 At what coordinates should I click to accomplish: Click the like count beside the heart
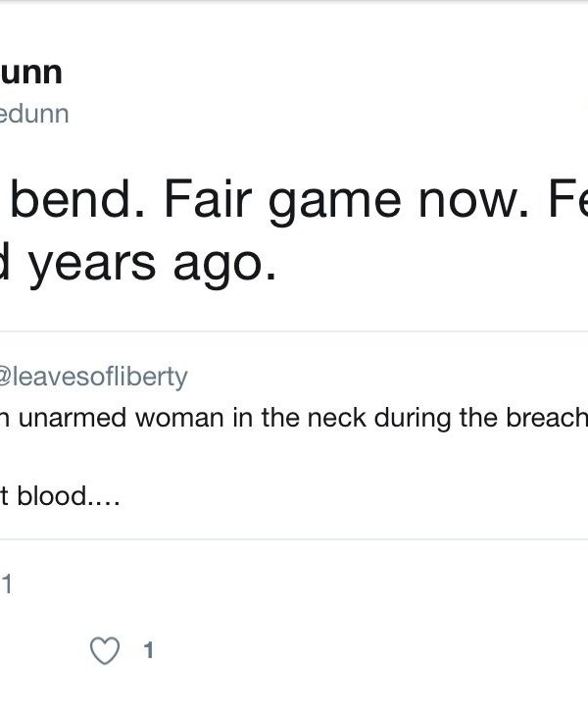coord(148,650)
